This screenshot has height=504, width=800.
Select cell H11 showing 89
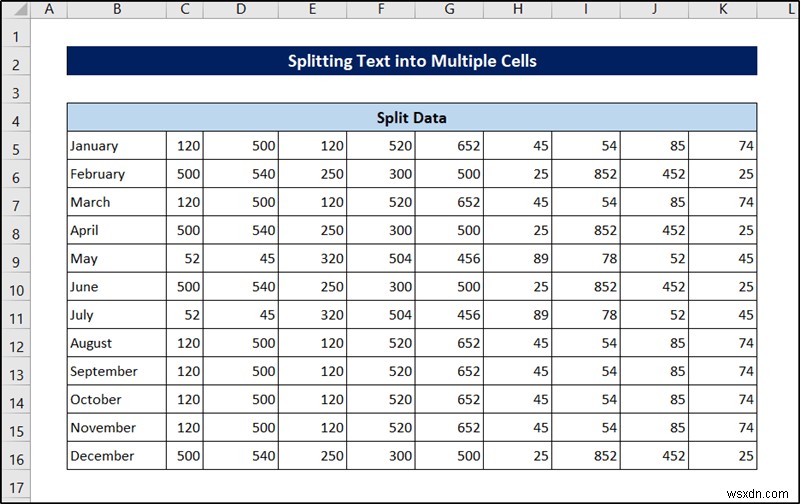click(x=518, y=314)
